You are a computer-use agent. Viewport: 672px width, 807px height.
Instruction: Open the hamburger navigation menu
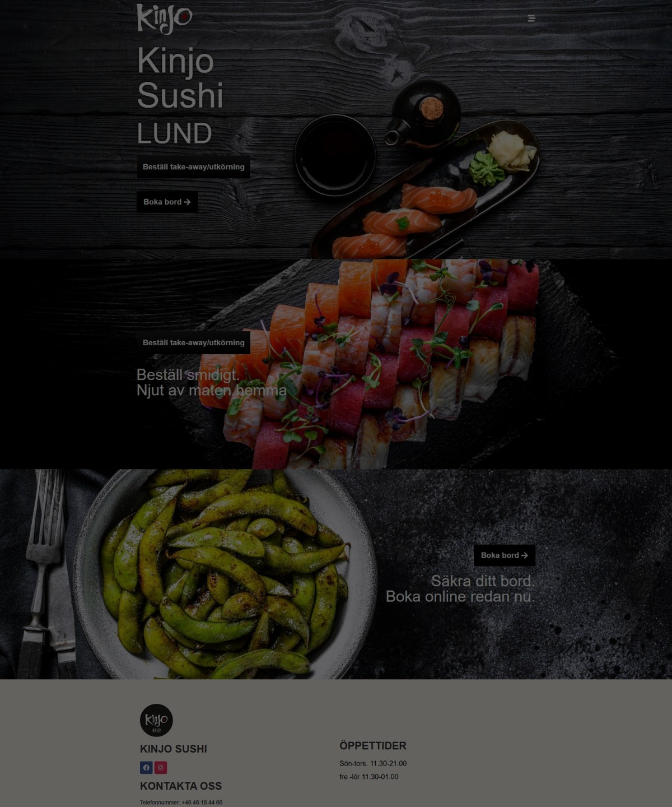pyautogui.click(x=531, y=18)
